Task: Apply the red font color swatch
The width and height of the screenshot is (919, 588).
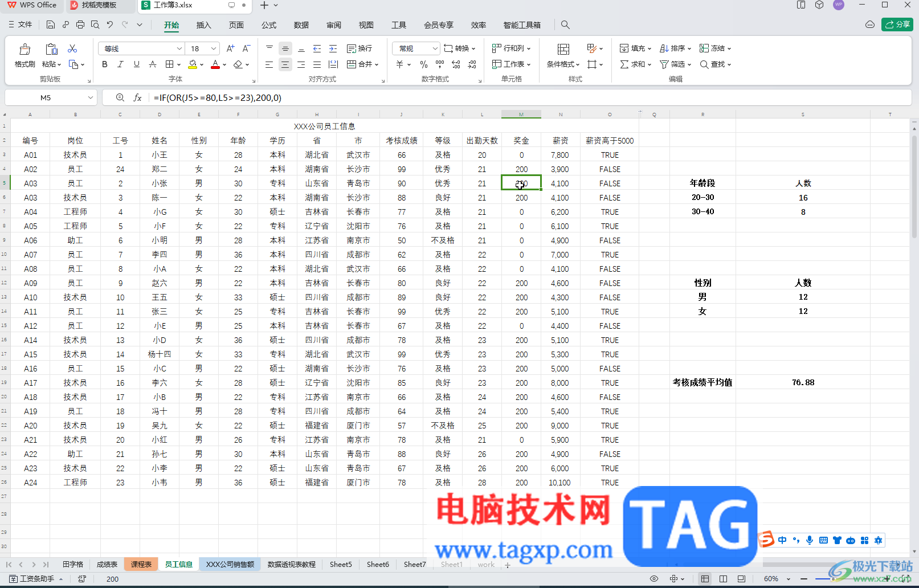Action: 215,64
